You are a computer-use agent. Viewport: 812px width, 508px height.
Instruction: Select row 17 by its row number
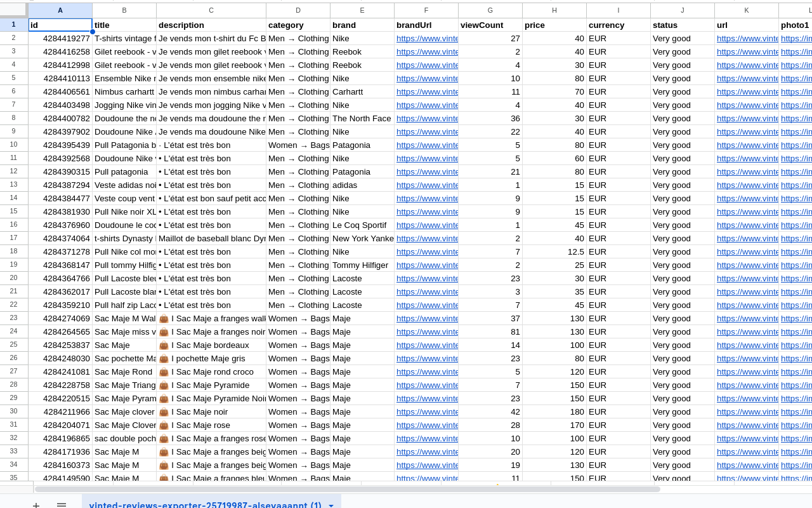click(14, 238)
